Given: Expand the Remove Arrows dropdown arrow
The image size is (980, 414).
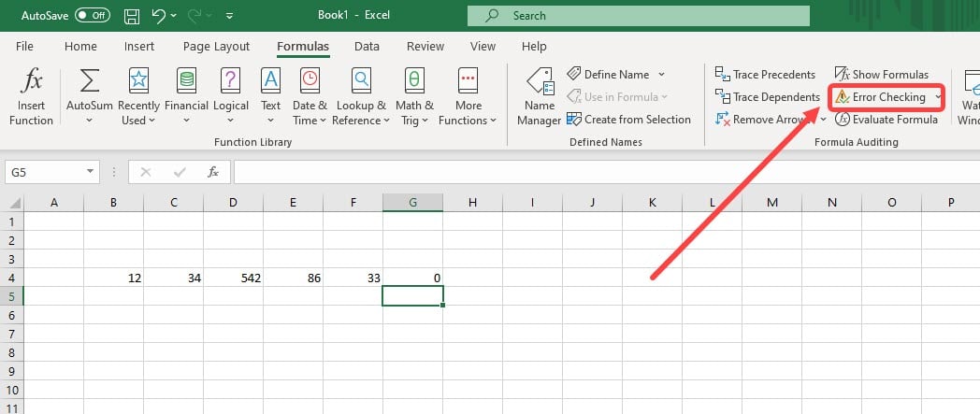Looking at the screenshot, I should [x=823, y=120].
